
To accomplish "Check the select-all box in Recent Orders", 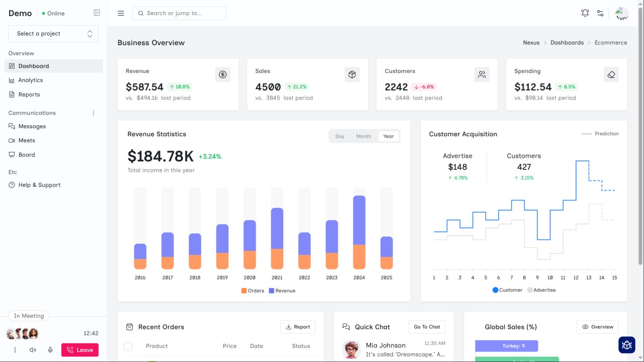I will pyautogui.click(x=128, y=346).
